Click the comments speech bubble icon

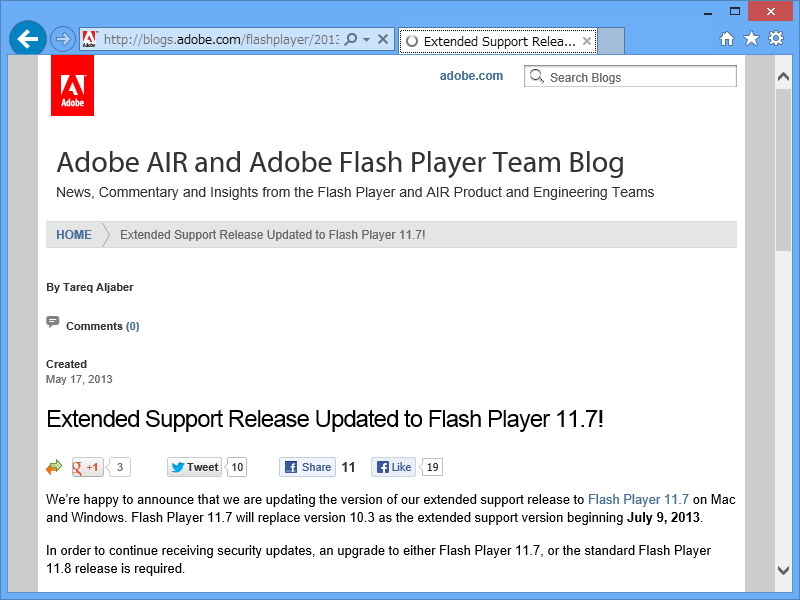53,322
